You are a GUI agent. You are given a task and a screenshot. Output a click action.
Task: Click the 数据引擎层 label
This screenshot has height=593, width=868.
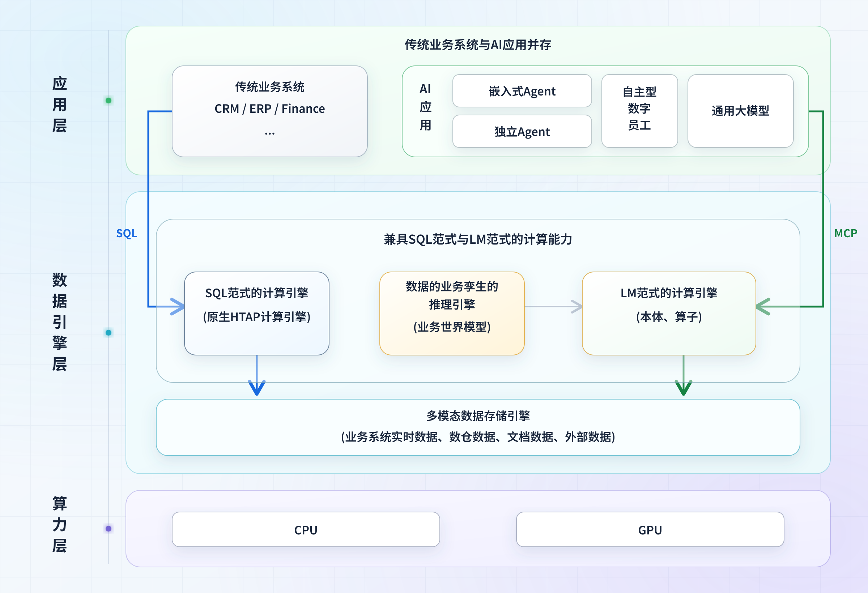[59, 322]
